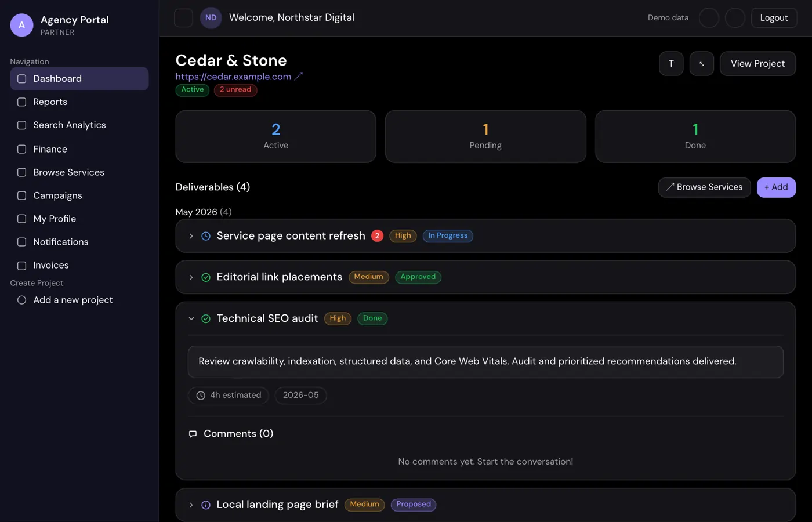Click the Browse Services sidebar icon
The width and height of the screenshot is (812, 522).
[22, 172]
